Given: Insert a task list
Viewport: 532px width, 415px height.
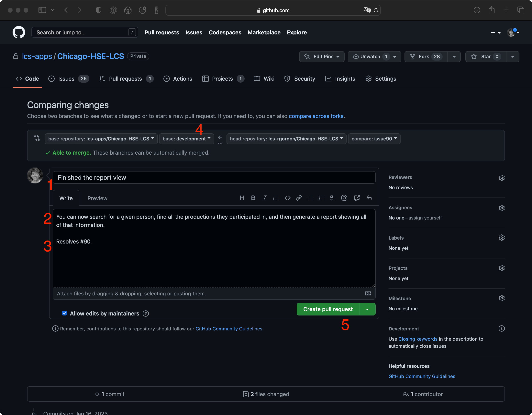Looking at the screenshot, I should [x=333, y=198].
